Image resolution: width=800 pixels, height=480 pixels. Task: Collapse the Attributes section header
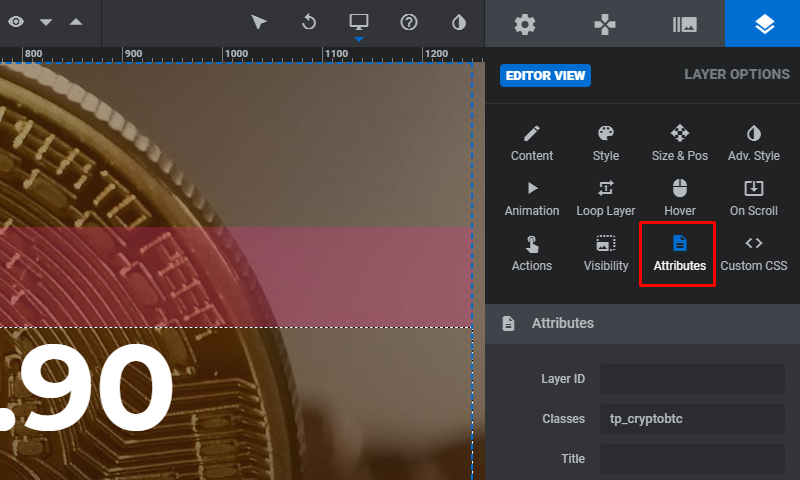pyautogui.click(x=642, y=323)
